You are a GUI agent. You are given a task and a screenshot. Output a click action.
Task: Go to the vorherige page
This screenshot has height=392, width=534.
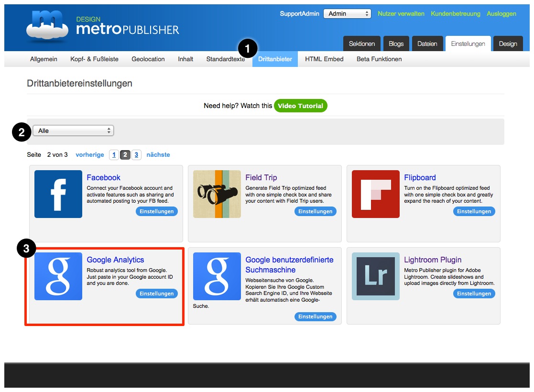(x=89, y=154)
